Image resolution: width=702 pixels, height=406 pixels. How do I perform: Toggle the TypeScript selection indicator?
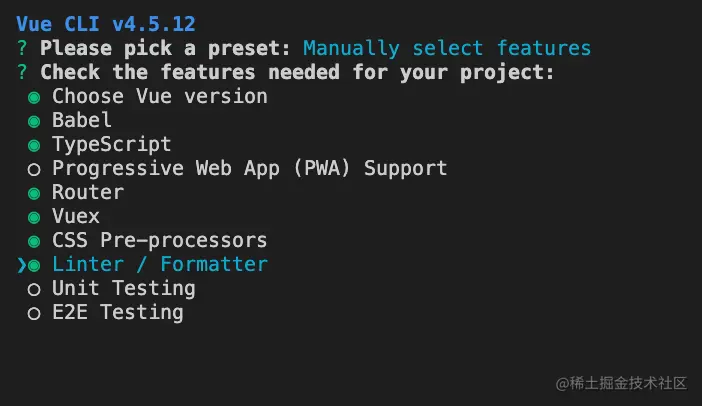(34, 145)
